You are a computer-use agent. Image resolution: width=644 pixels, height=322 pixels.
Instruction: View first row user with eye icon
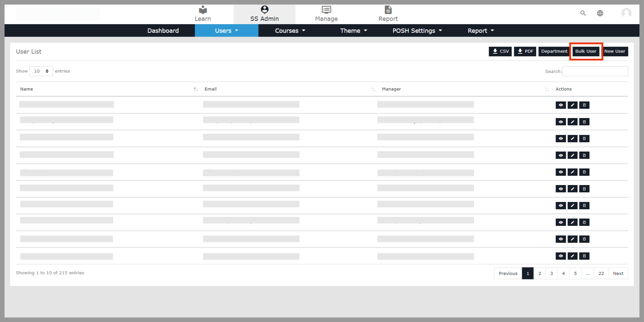click(561, 105)
